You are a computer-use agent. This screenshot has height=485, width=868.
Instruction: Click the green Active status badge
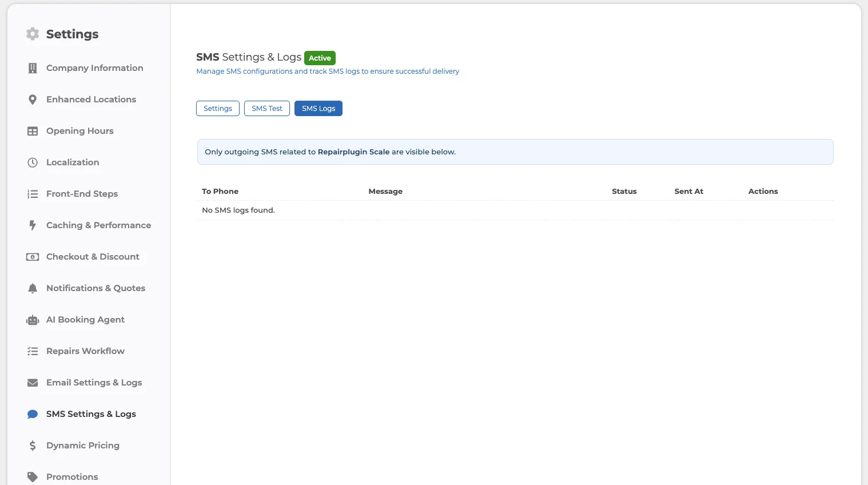320,58
